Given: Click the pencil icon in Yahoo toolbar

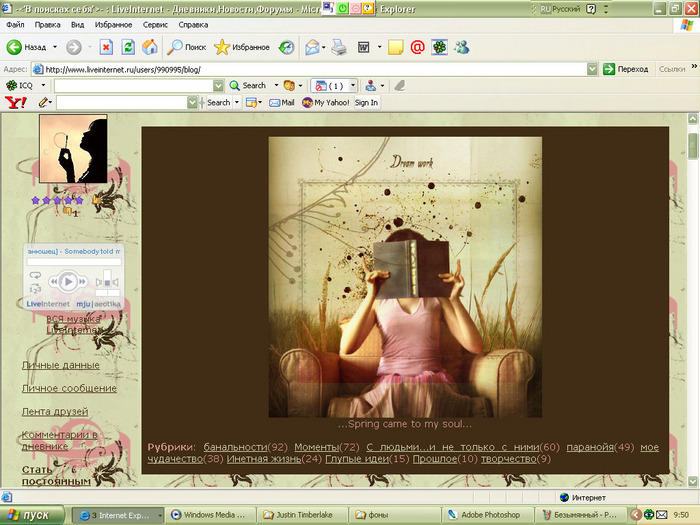Looking at the screenshot, I should point(43,103).
